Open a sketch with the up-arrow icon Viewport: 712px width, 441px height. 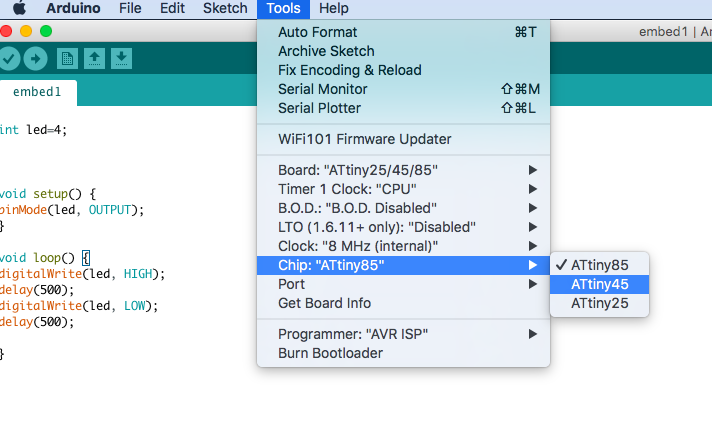click(94, 59)
